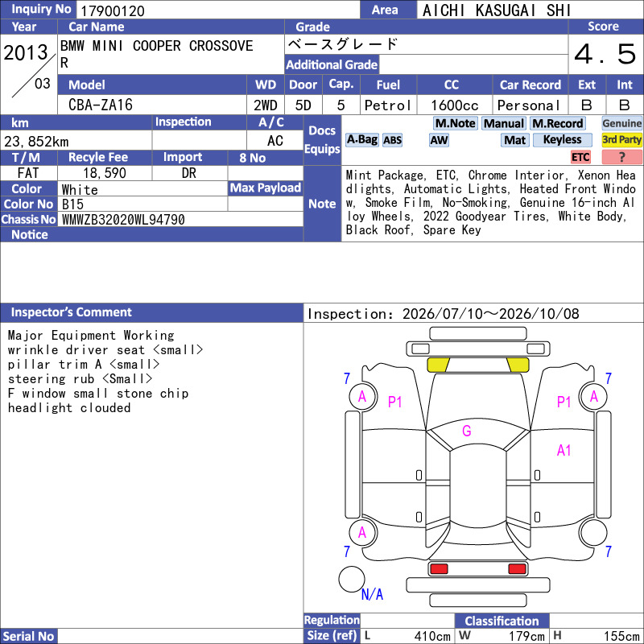Click the Keyless equipment badge
This screenshot has height=644, width=644.
(x=562, y=139)
